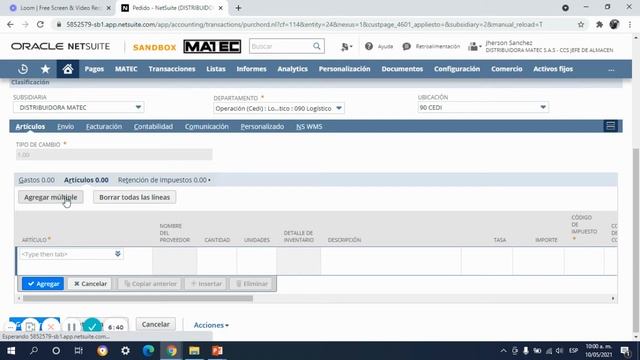Open the Acciones dropdown menu
Viewport: 640px width, 360px height.
click(x=211, y=325)
